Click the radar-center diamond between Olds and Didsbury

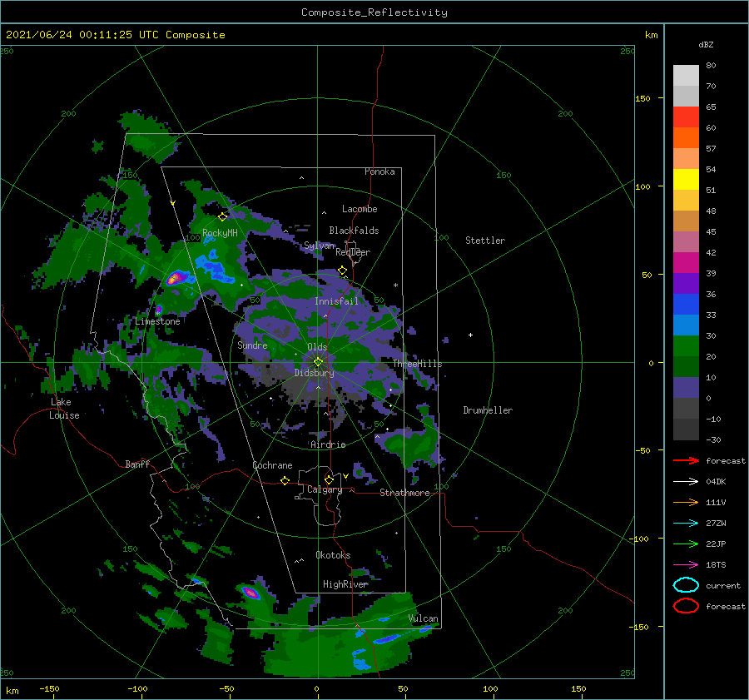coord(318,362)
